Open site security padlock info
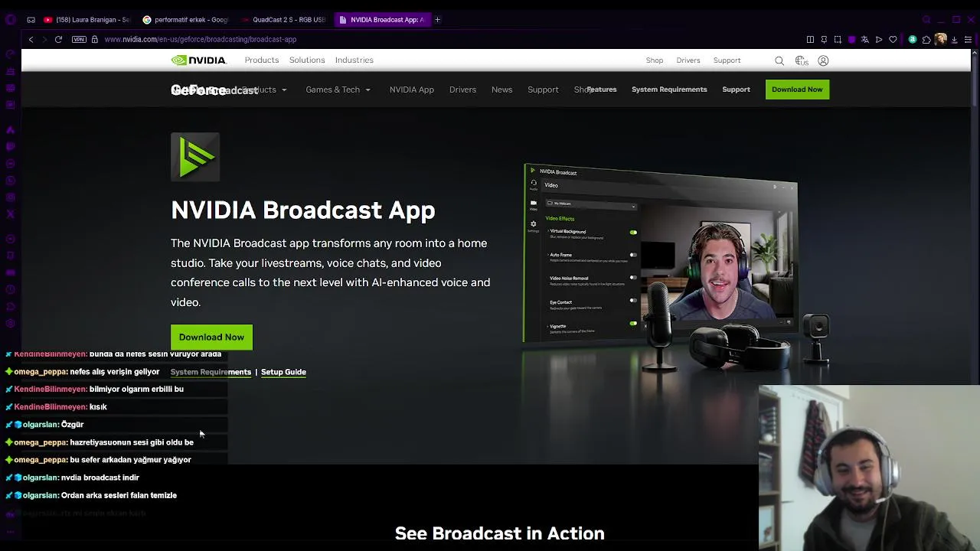The height and width of the screenshot is (551, 980). (94, 39)
